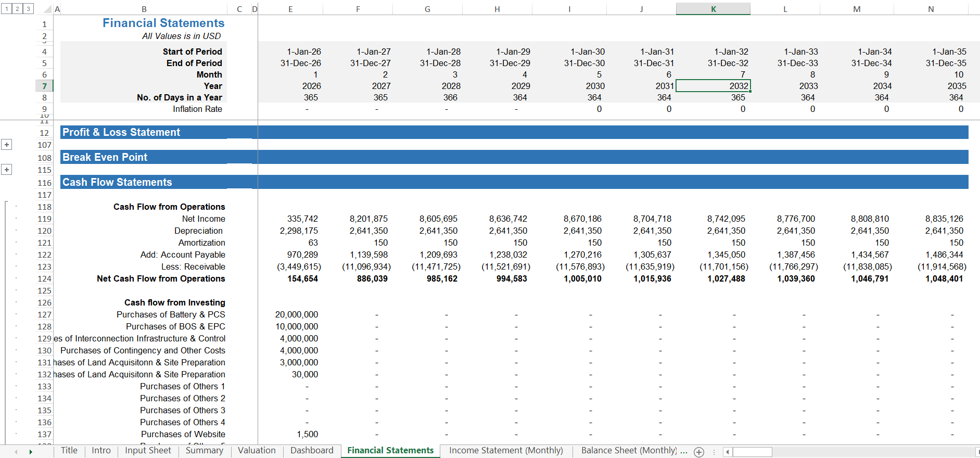Select column K header

tap(713, 9)
